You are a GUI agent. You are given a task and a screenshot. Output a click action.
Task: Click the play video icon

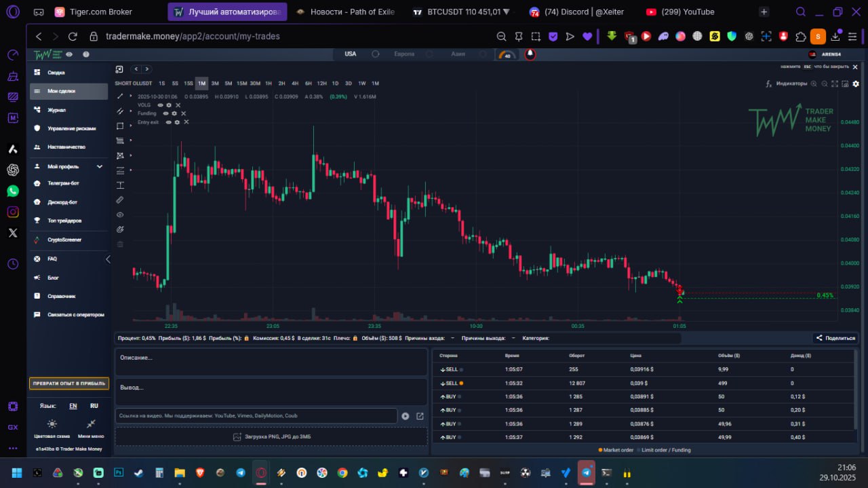click(x=406, y=416)
